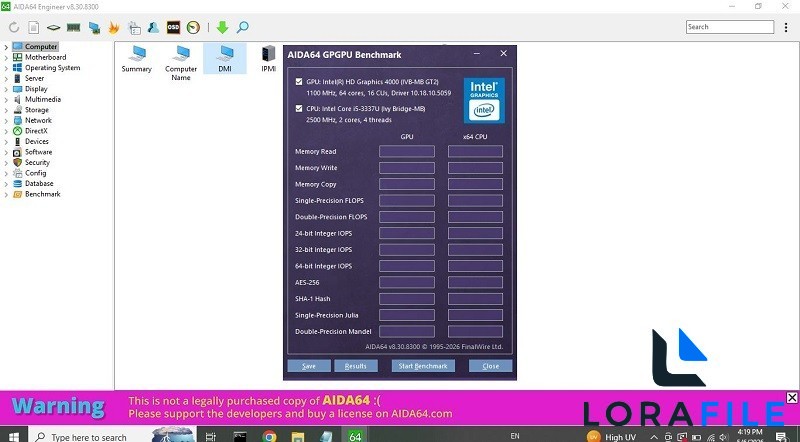This screenshot has width=800, height=442.
Task: Open File Explorer from the taskbar
Action: 298,437
